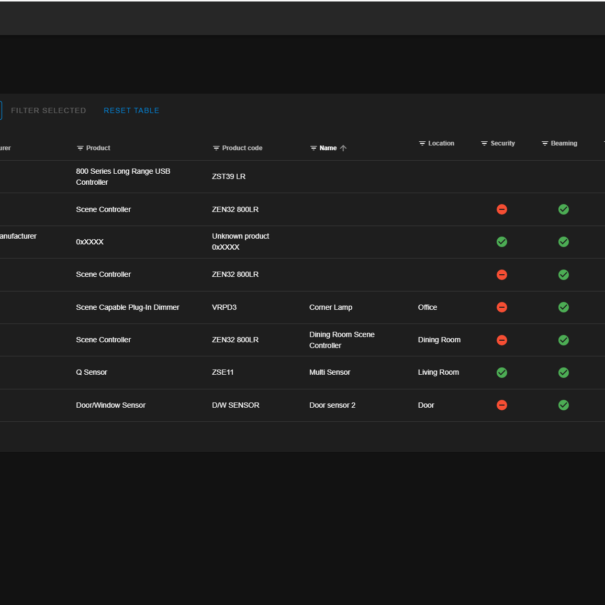
Task: Select the Dining Room Scene Controller entry
Action: [x=342, y=340]
